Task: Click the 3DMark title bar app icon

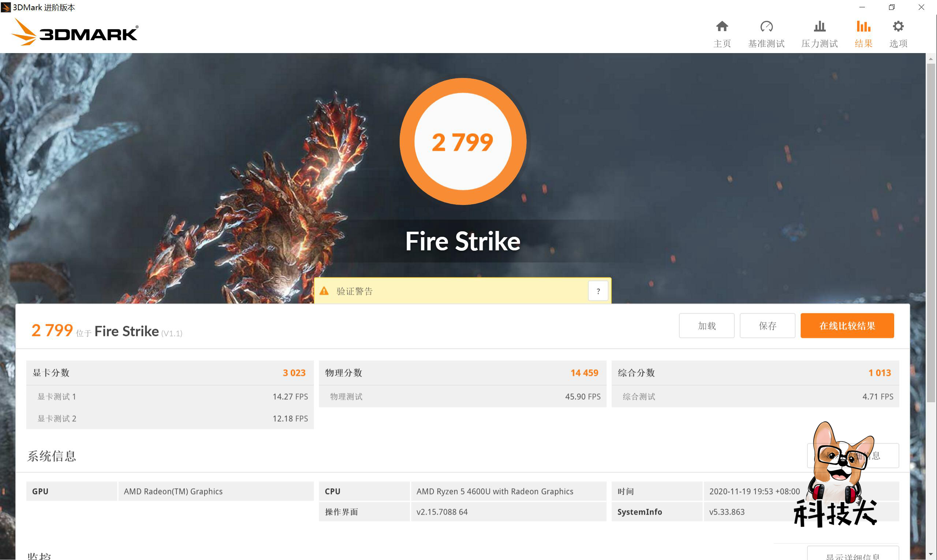Action: point(5,7)
